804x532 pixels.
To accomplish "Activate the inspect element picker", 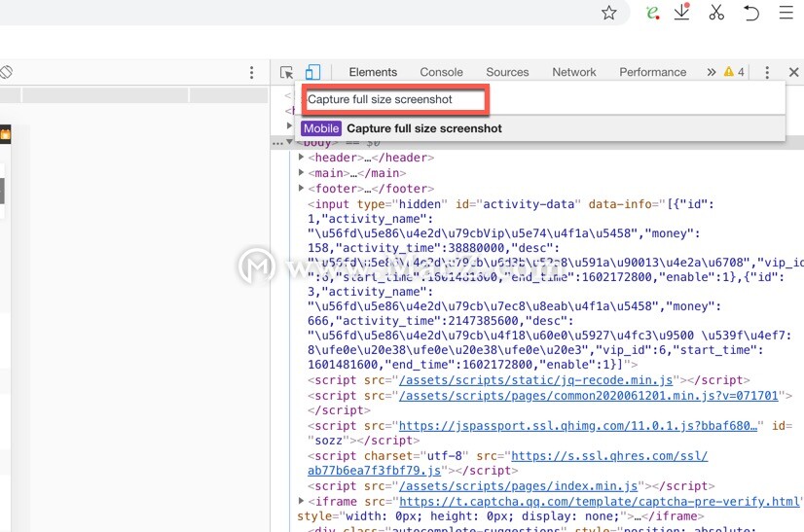I will (286, 72).
